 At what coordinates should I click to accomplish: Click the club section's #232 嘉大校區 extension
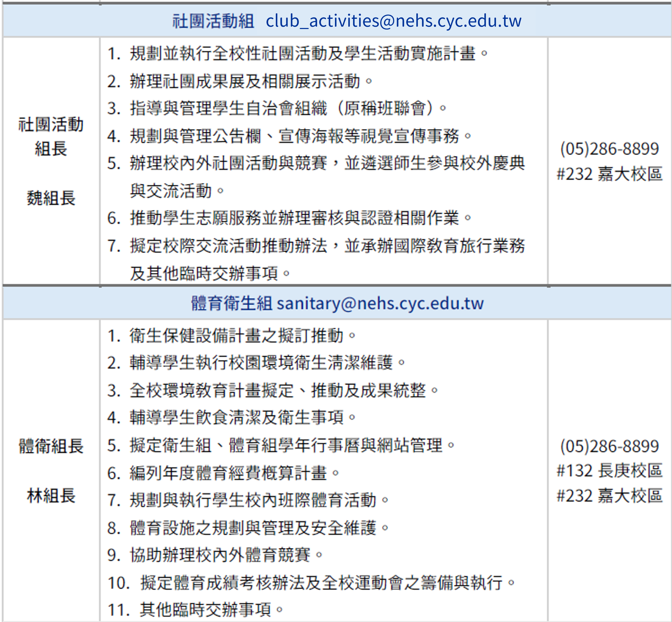[x=609, y=174]
